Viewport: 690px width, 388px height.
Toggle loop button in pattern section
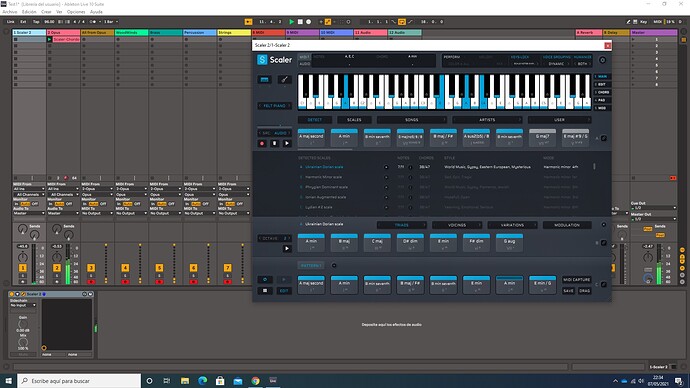(265, 279)
